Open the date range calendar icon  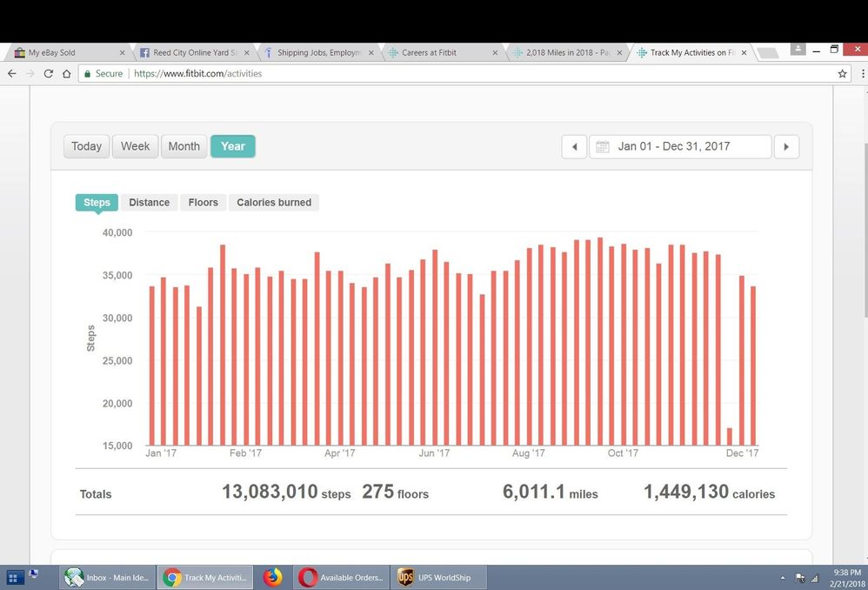point(602,147)
